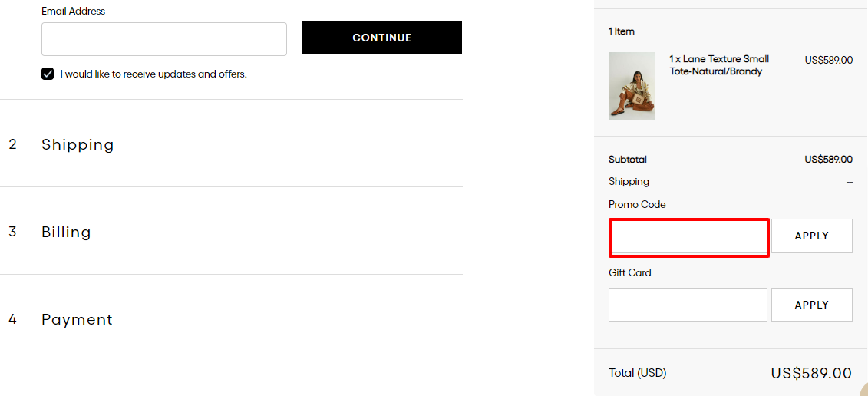Focus the Promo Code text box

point(688,238)
